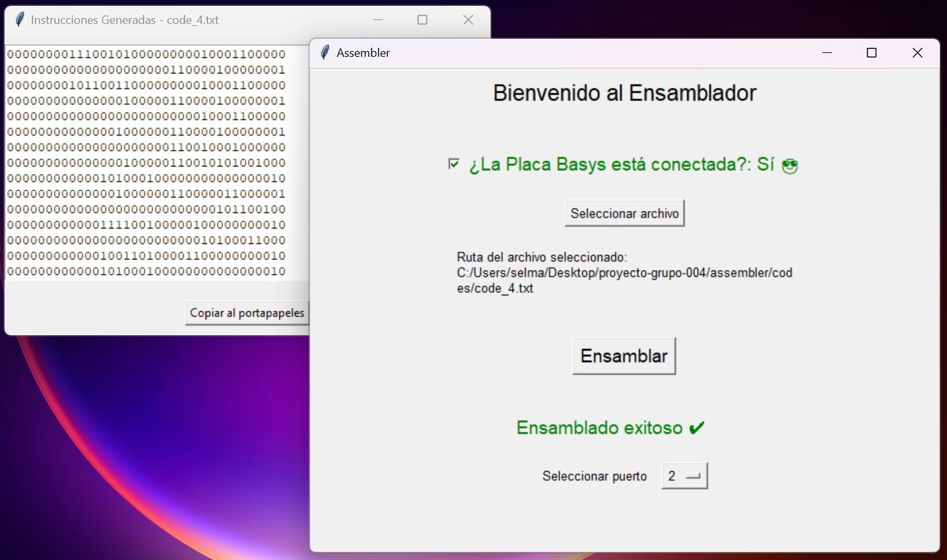Click the binary line starting '0000000011100101'

click(146, 54)
